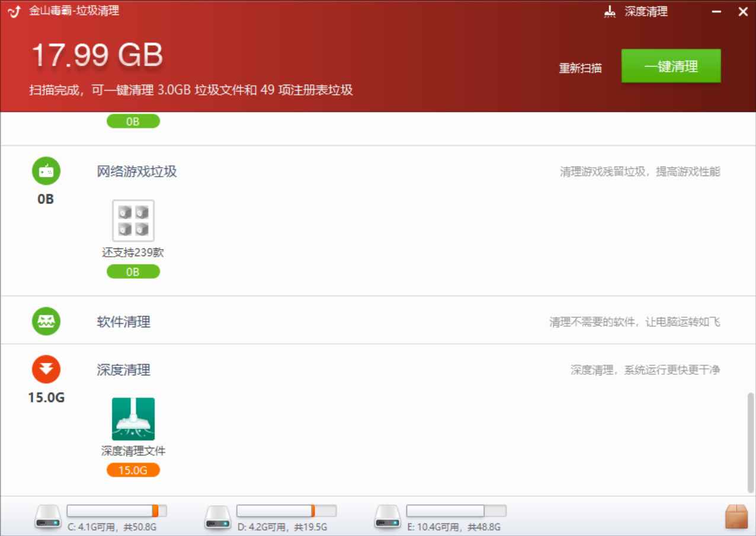Open 深度清理 via the broom icon
The image size is (756, 536).
[609, 11]
